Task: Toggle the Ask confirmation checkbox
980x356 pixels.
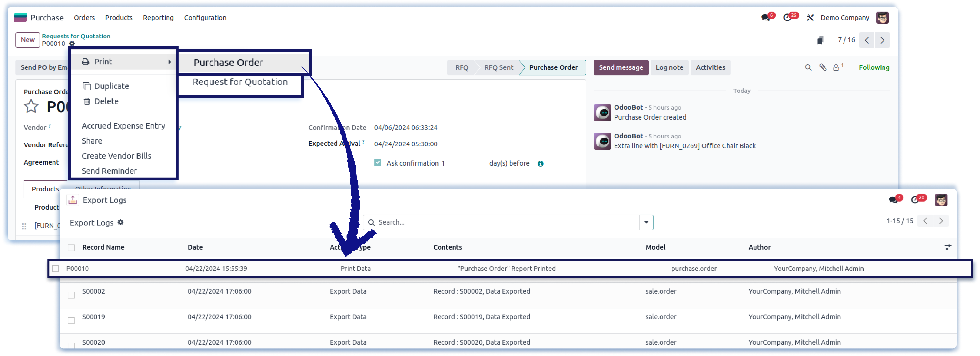Action: coord(377,163)
